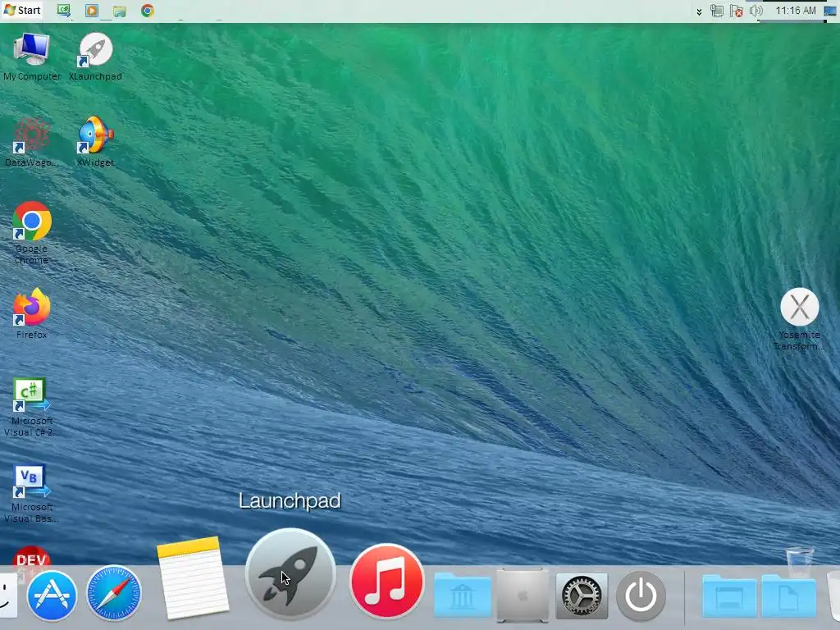The width and height of the screenshot is (840, 630).
Task: Expand hidden tray icons chevron
Action: click(x=699, y=11)
